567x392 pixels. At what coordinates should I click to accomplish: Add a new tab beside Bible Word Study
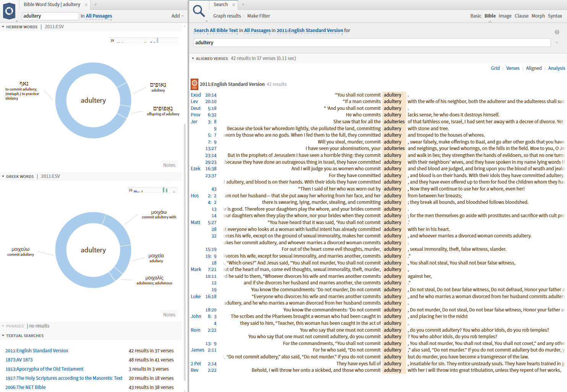[96, 5]
